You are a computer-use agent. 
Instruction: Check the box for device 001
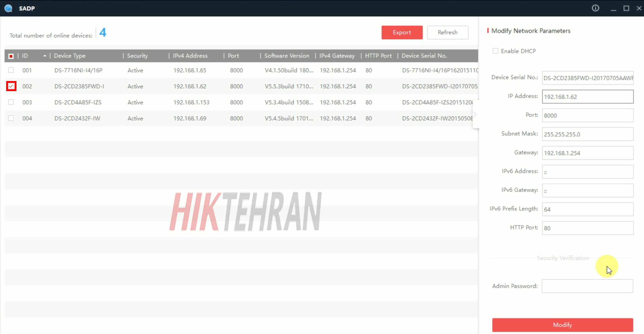pos(11,70)
